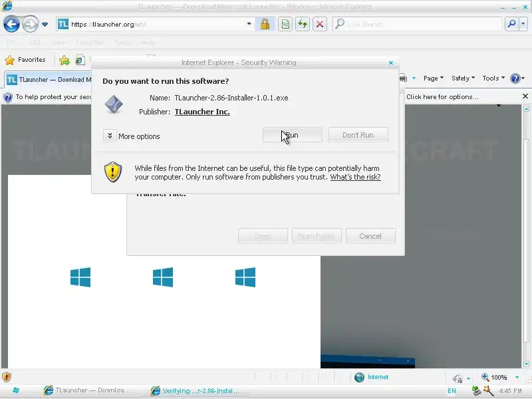Viewport: 532px width, 399px height.
Task: Click the installer program icon
Action: 114,104
